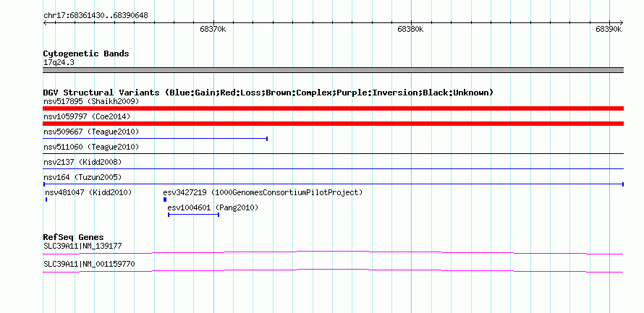Click the blue gain line of nsv164

tap(333, 184)
